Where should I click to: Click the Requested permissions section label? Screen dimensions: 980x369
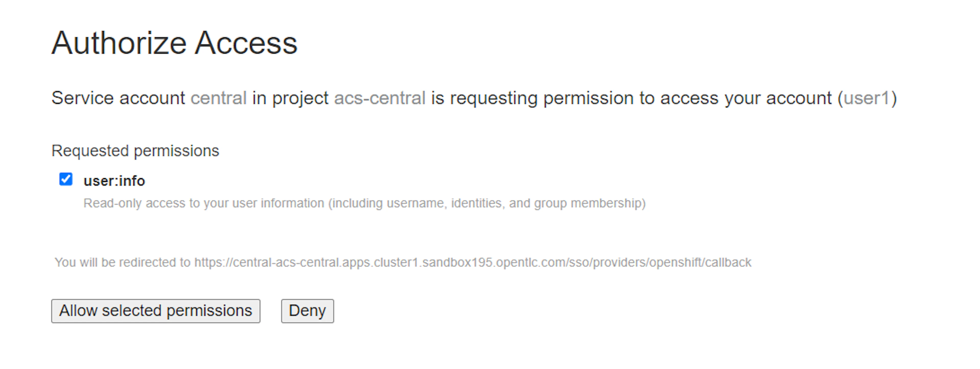coord(135,151)
